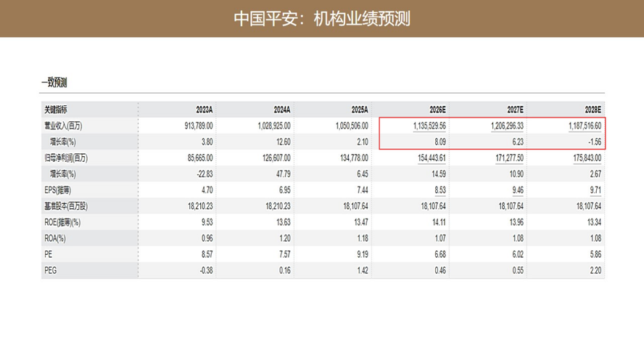Click the revenue value 913,789.00
644x363 pixels.
(x=199, y=126)
